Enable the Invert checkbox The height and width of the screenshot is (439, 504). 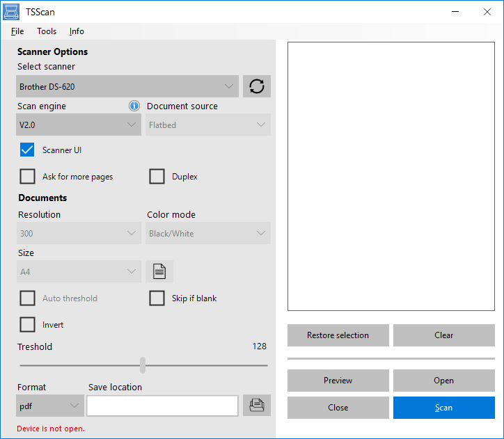[x=27, y=325]
